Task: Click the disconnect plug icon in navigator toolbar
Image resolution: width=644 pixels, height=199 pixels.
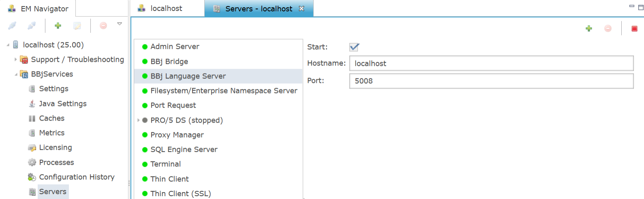Action: pyautogui.click(x=32, y=26)
